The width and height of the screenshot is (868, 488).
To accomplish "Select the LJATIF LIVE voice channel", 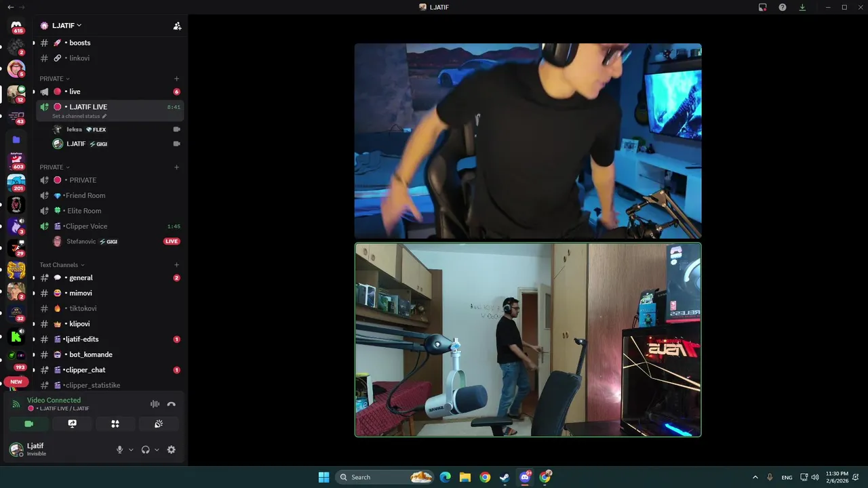I will (x=110, y=110).
